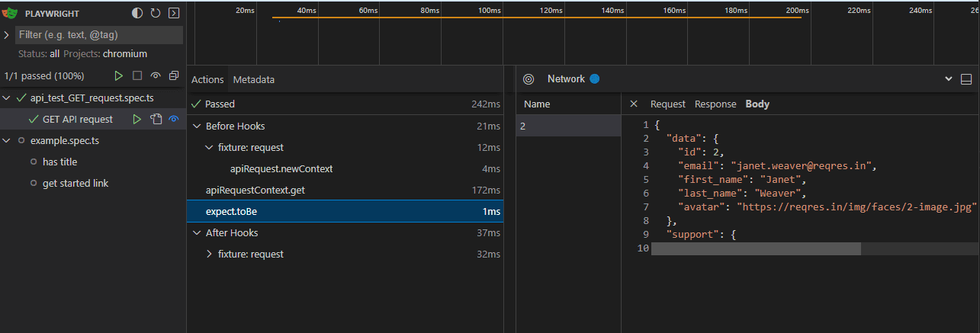Collapse the example.spec.ts file node
This screenshot has width=980, height=333.
point(7,140)
